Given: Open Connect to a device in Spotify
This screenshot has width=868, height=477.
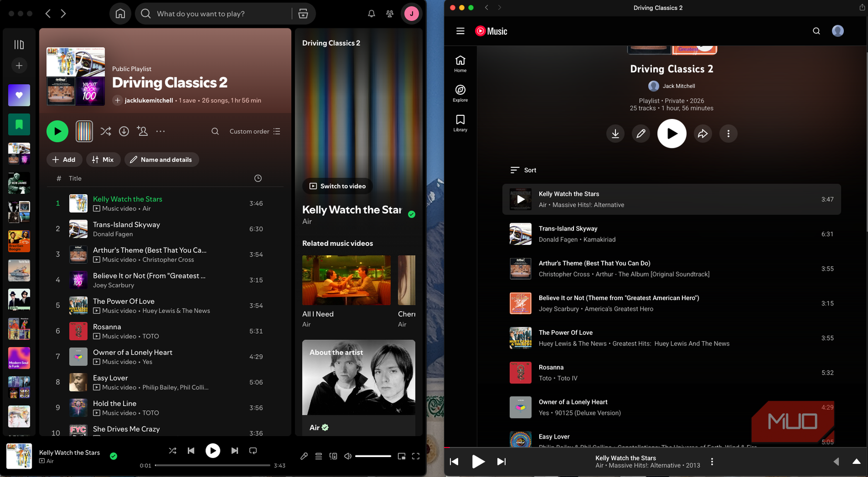Looking at the screenshot, I should (333, 456).
